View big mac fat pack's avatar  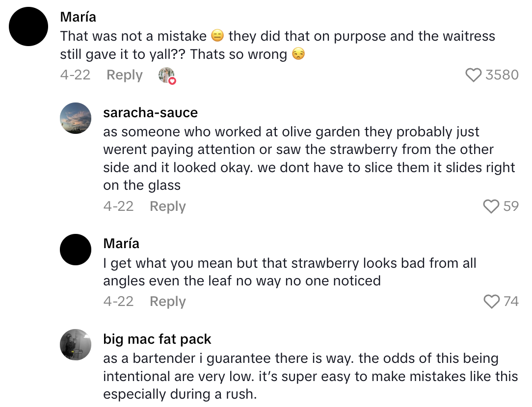(76, 344)
